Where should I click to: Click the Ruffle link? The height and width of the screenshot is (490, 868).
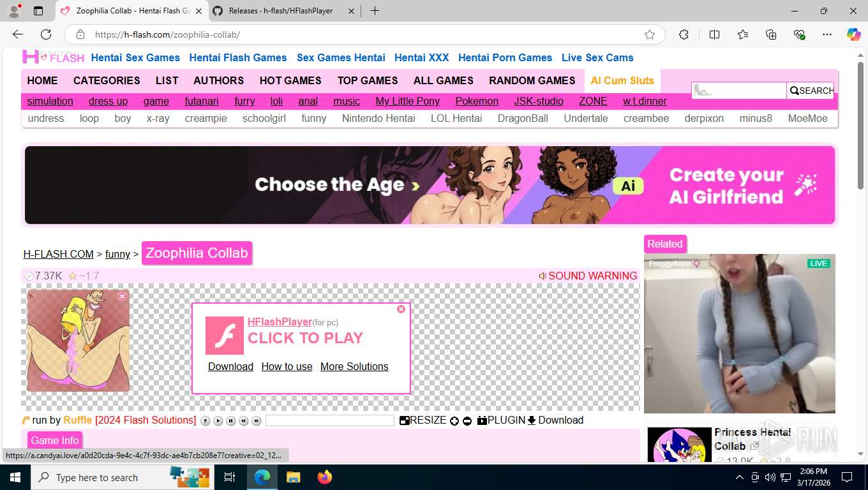coord(78,420)
